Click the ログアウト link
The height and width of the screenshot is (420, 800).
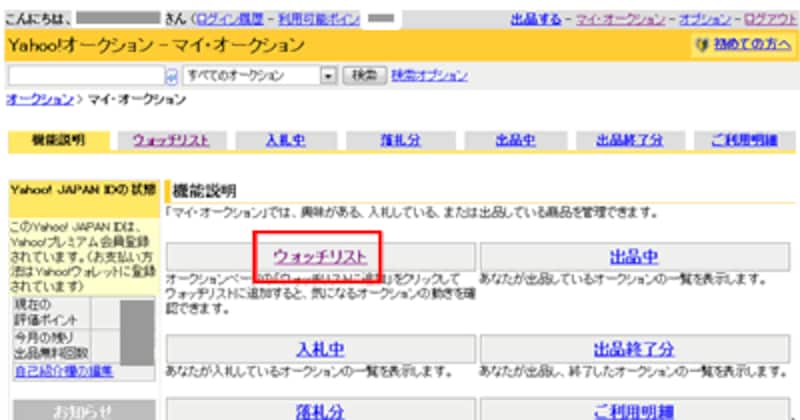(x=770, y=19)
